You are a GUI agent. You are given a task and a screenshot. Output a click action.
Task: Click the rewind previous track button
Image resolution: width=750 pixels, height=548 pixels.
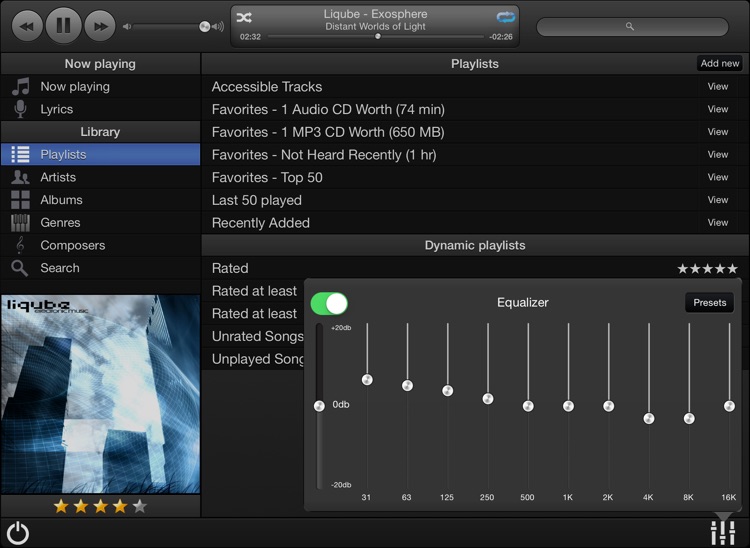27,25
